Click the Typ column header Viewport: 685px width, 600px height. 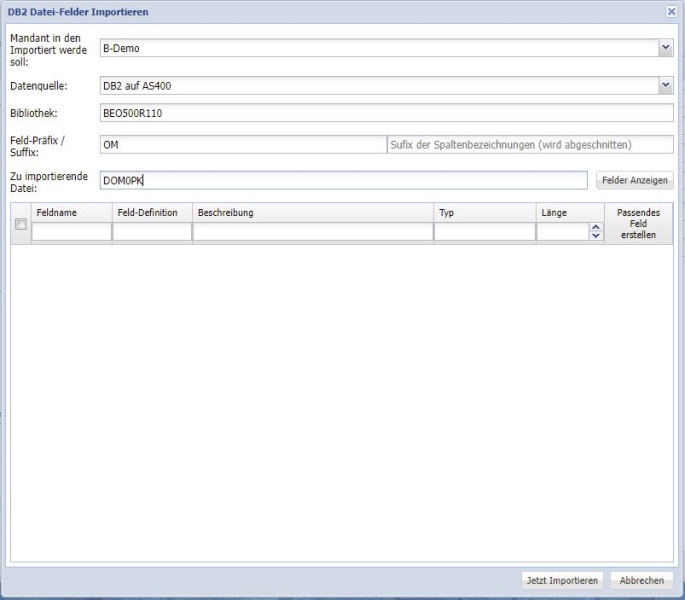tap(484, 213)
